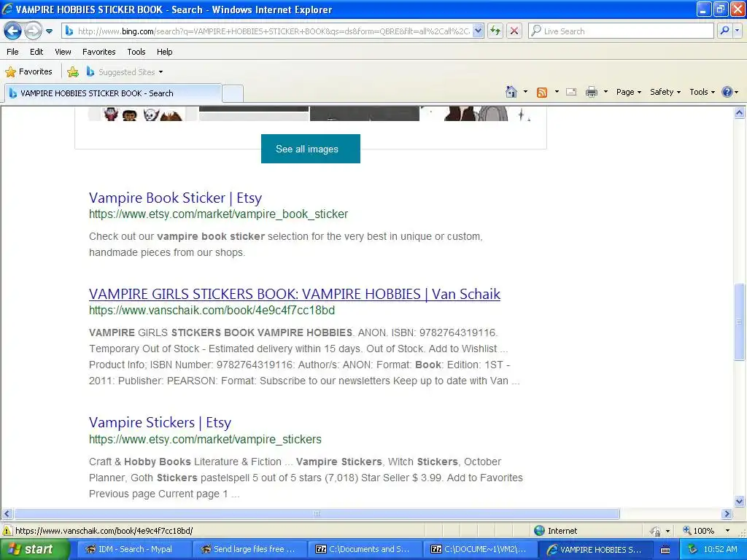Open the Vampire Stickers | Etsy result
The image size is (747, 560).
pyautogui.click(x=160, y=422)
